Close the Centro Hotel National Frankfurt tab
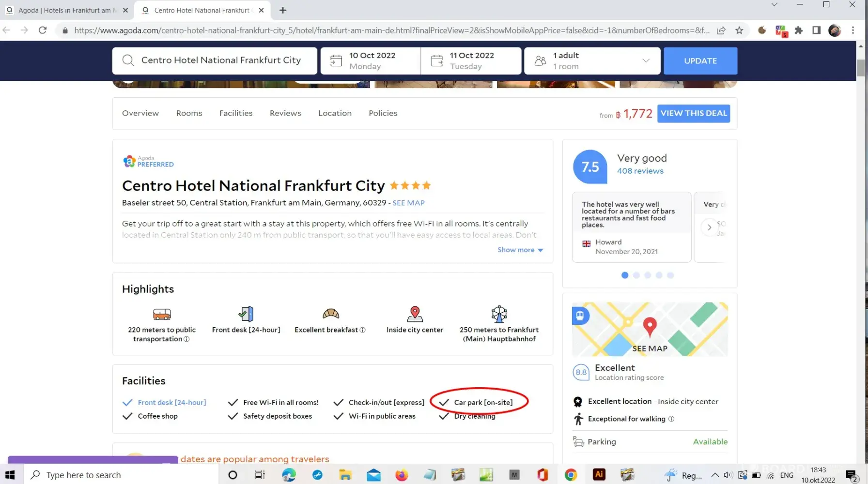This screenshot has height=484, width=868. (261, 10)
